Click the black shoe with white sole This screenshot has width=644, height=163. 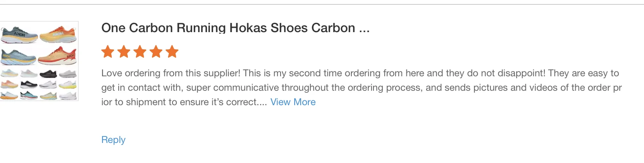(29, 85)
